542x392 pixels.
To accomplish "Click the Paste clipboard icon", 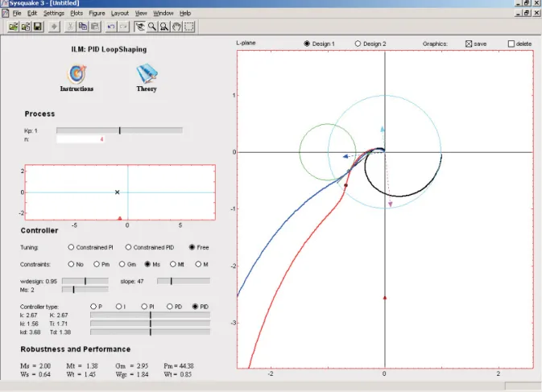I will [x=95, y=27].
